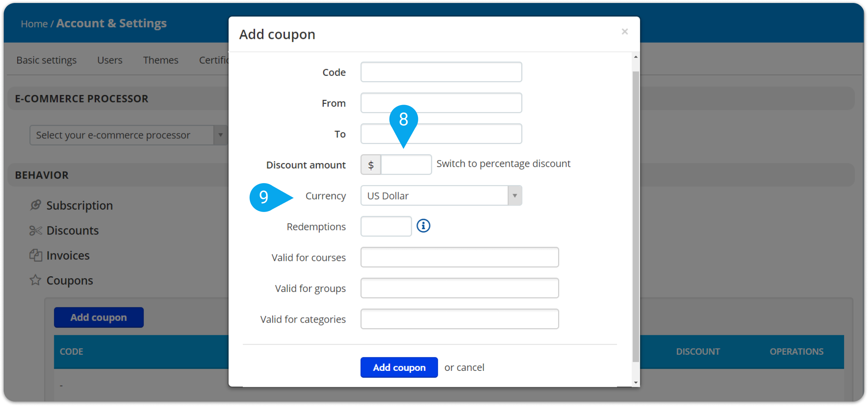Click Switch to percentage discount
Screen dimensions: 868x406
click(x=503, y=164)
